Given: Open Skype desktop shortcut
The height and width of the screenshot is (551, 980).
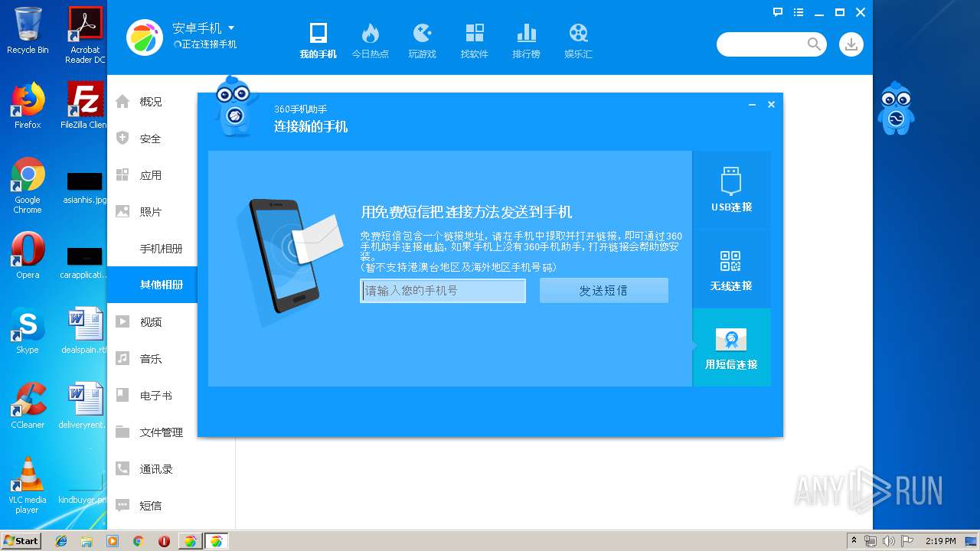Looking at the screenshot, I should tap(28, 331).
